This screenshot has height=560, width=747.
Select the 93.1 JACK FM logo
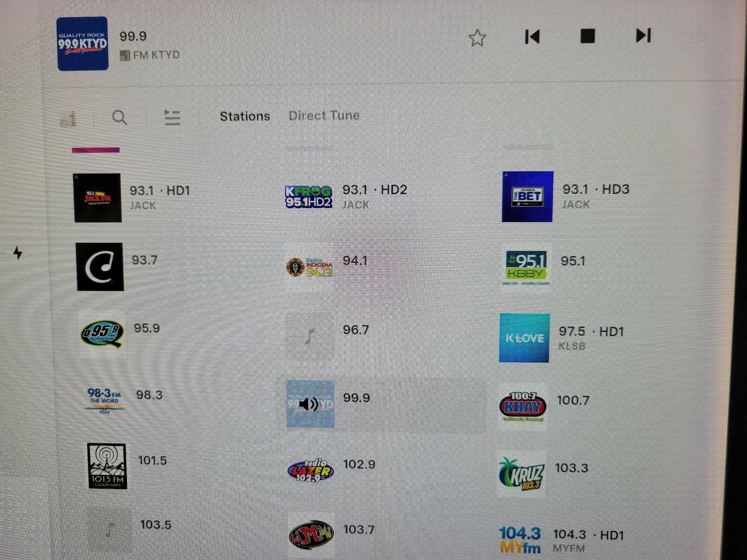click(x=97, y=198)
